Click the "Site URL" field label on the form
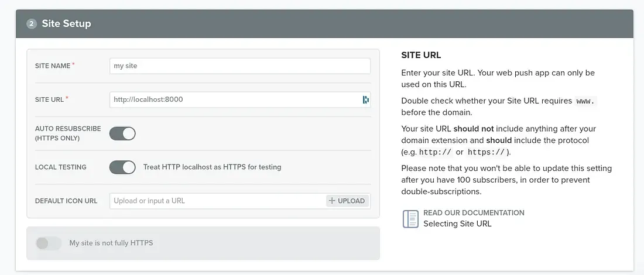 pos(50,99)
